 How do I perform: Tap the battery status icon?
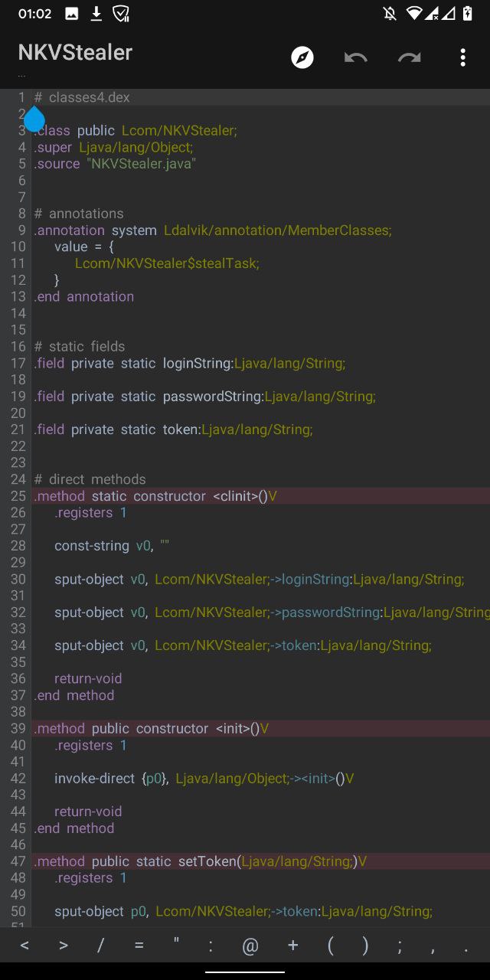(468, 13)
